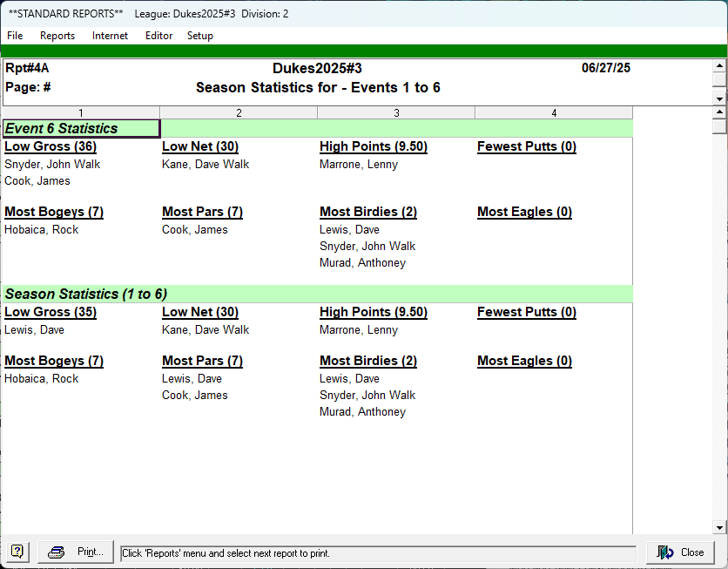Open the Setup menu

tap(199, 36)
